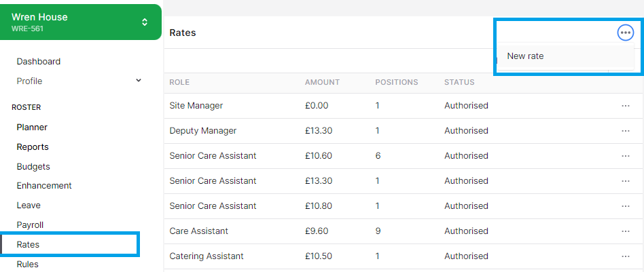Expand the Profile submenu chevron
Image resolution: width=644 pixels, height=272 pixels.
[x=139, y=81]
